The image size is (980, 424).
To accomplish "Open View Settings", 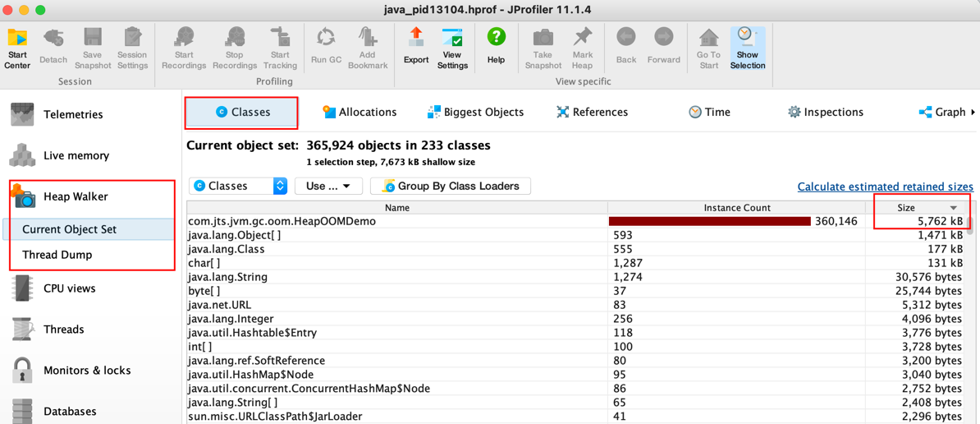I will pyautogui.click(x=452, y=48).
